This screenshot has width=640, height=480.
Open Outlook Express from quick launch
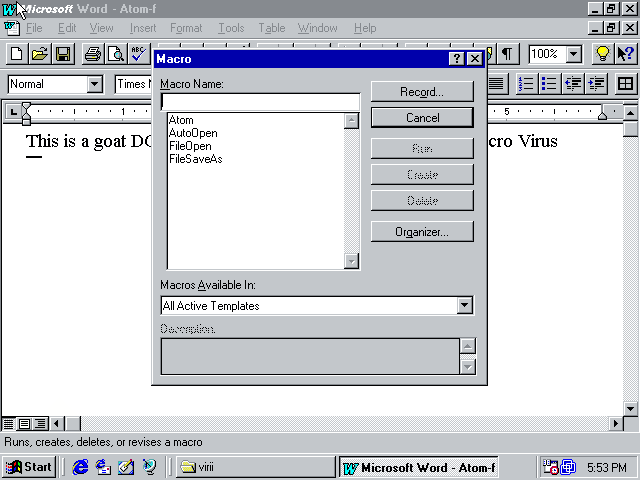click(103, 467)
